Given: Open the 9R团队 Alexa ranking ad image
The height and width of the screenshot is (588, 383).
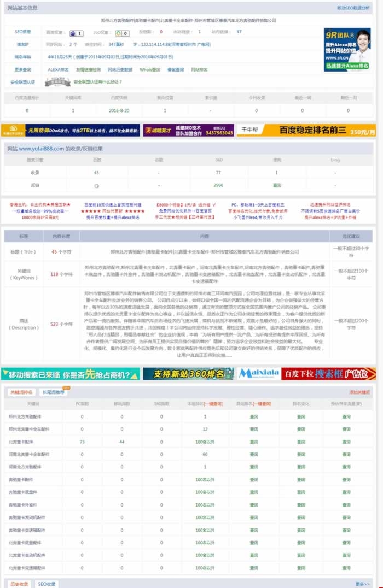Looking at the screenshot, I should (x=347, y=49).
